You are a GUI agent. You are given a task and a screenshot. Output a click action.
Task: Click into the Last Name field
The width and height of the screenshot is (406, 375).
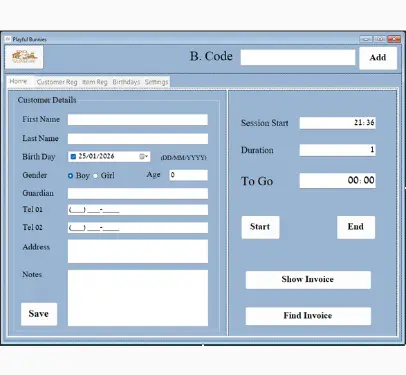coord(138,139)
